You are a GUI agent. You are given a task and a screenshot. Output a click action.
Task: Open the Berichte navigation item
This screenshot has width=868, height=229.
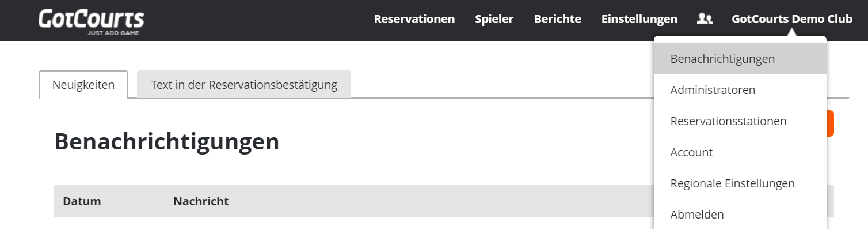coord(558,19)
